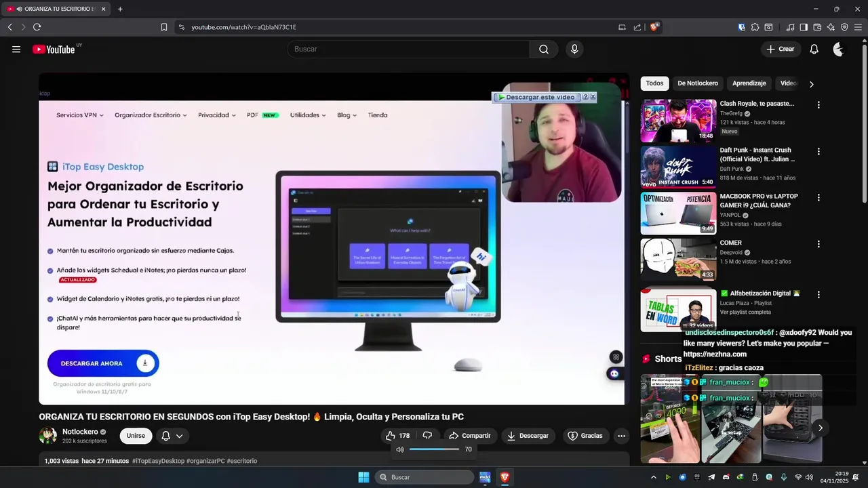The width and height of the screenshot is (868, 488).
Task: Click the search magnifier button
Action: (x=544, y=49)
